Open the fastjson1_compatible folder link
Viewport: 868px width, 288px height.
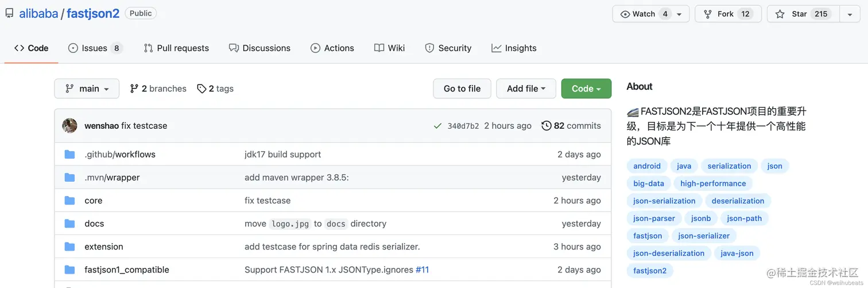tap(127, 270)
